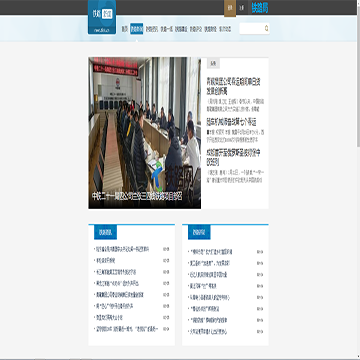The image size is (360, 360).
Task: Click the blue header tab of right news panel
Action: [x=199, y=232]
